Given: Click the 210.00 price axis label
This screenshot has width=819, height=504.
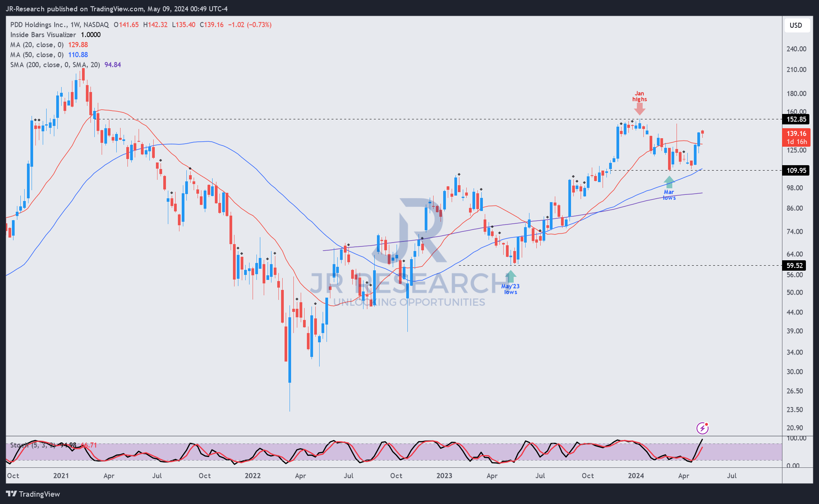Looking at the screenshot, I should click(796, 70).
